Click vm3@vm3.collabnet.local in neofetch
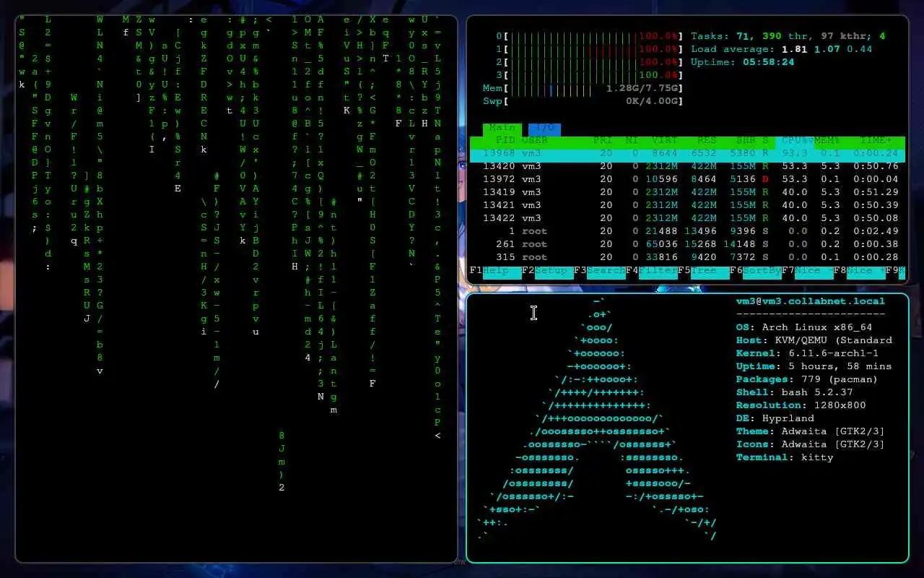This screenshot has width=924, height=578. [x=811, y=301]
